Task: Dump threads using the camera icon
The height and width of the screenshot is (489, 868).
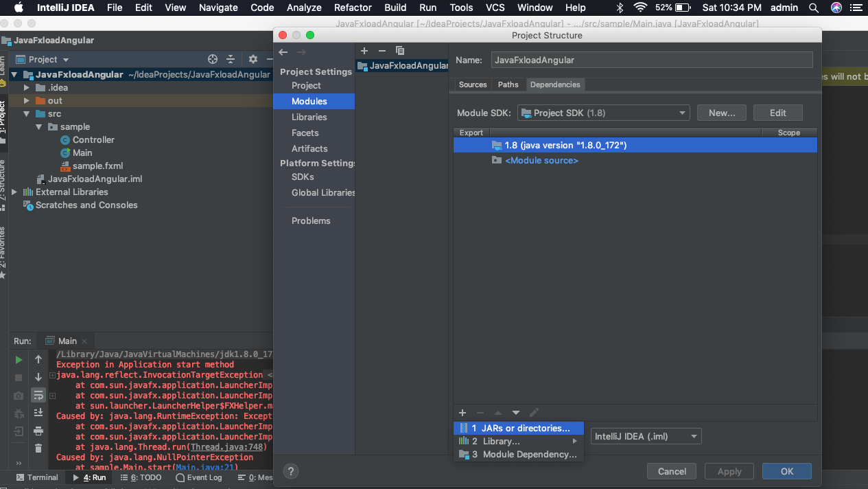Action: pyautogui.click(x=19, y=396)
